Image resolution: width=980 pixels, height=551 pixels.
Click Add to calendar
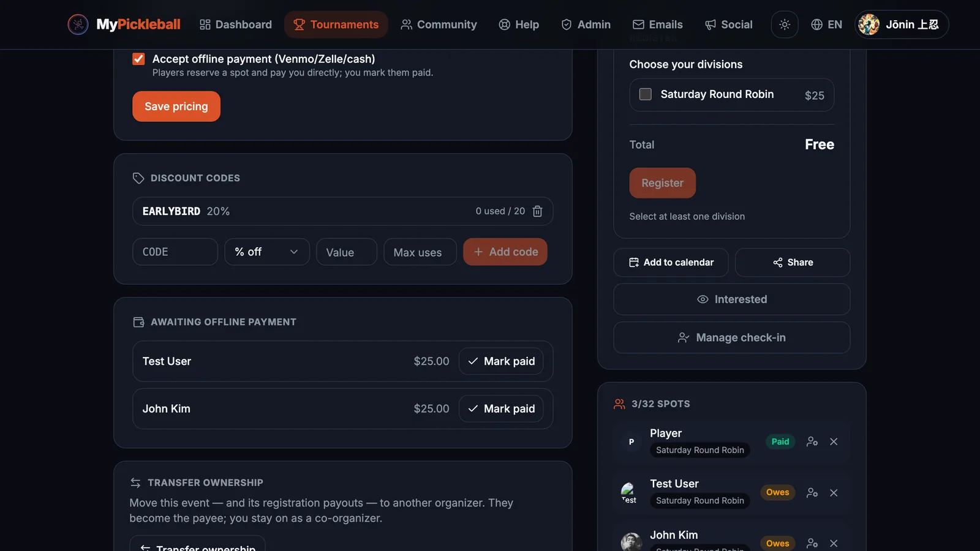click(671, 263)
